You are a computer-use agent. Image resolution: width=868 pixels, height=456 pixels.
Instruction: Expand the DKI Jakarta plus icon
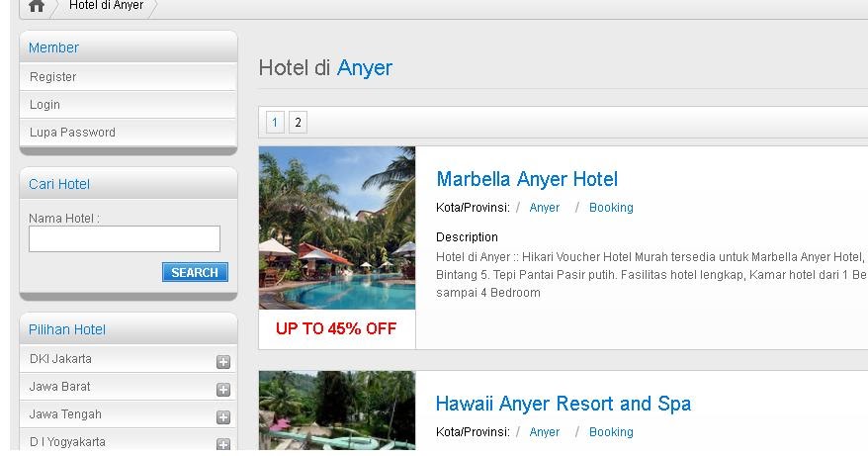click(223, 362)
